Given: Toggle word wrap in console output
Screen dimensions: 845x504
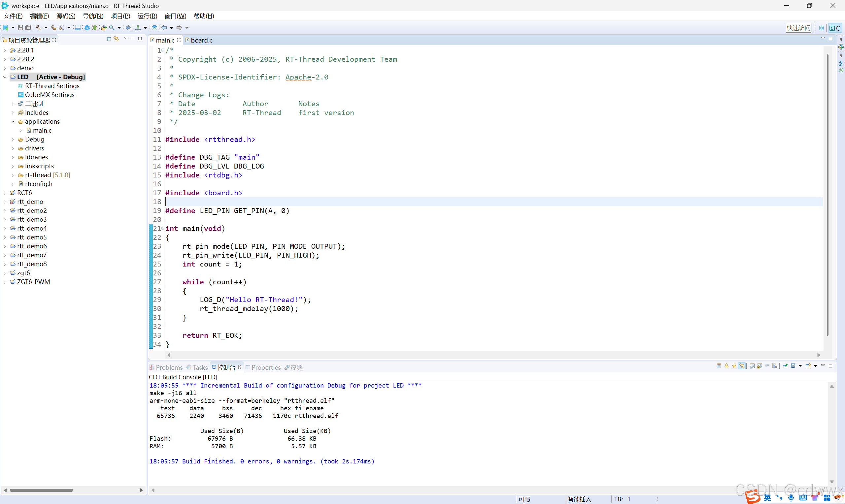Looking at the screenshot, I should [767, 366].
